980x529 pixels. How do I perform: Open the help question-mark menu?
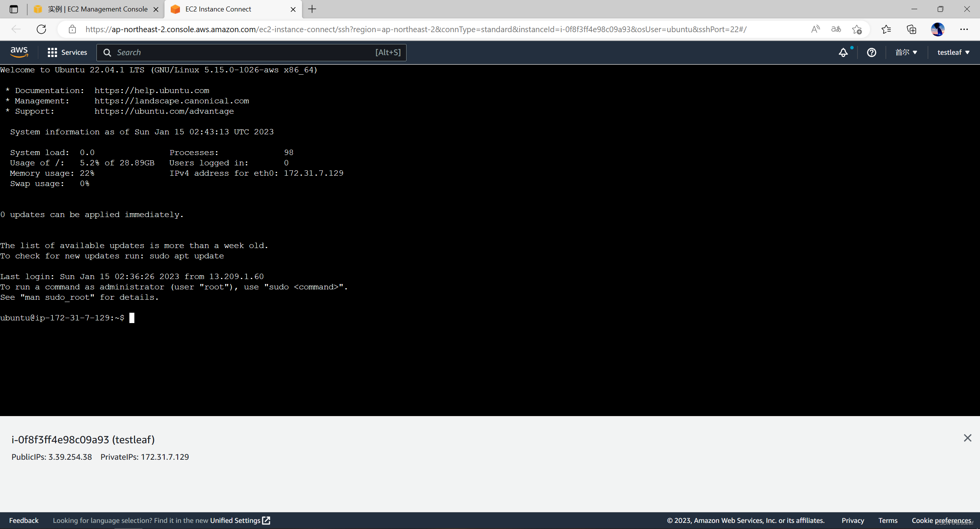tap(872, 52)
